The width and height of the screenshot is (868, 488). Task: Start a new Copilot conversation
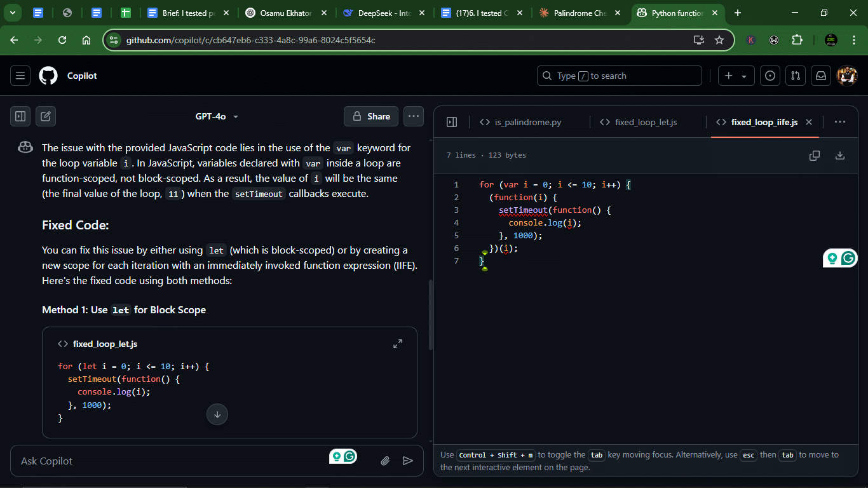point(46,116)
